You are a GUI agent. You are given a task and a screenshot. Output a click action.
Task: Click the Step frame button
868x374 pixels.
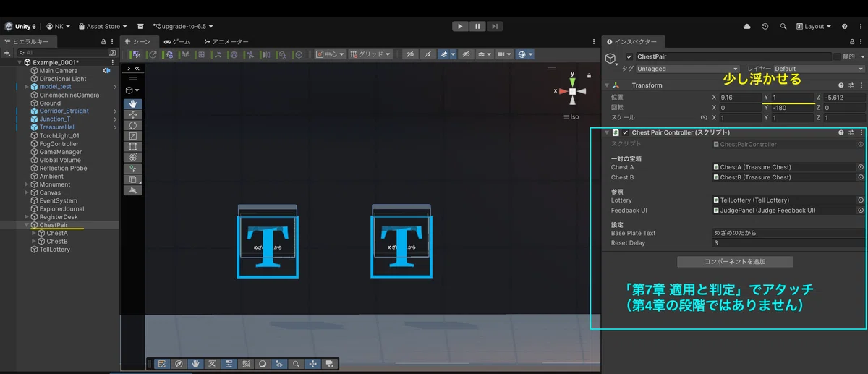click(x=494, y=26)
